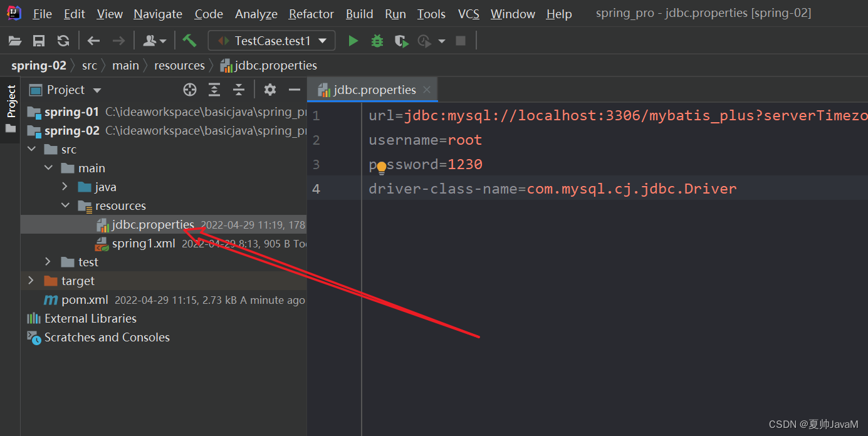
Task: Click line number 1 in the gutter
Action: pyautogui.click(x=316, y=116)
